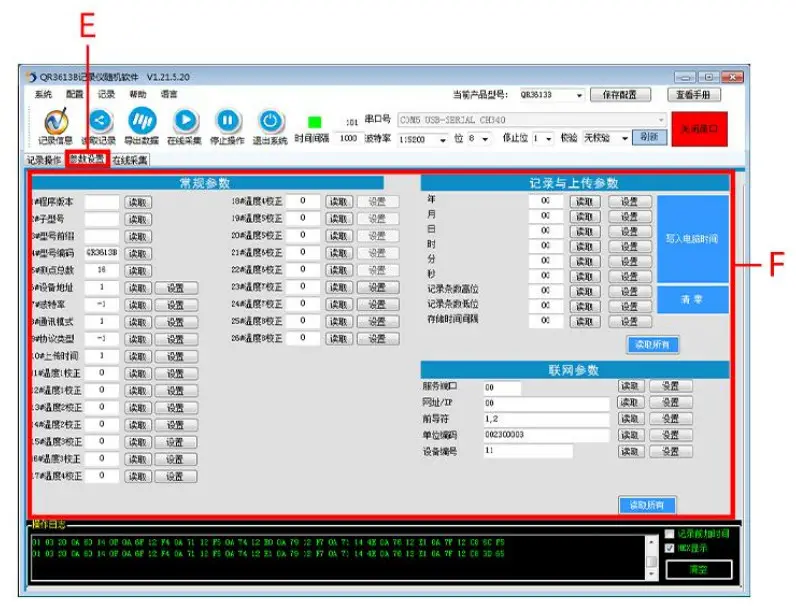Uncheck the HEX显示 checkbox
The width and height of the screenshot is (796, 606).
670,548
